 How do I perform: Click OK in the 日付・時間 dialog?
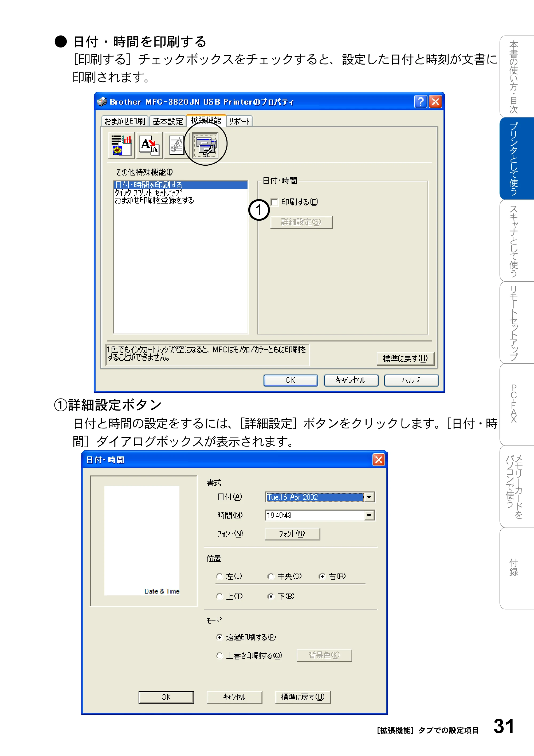(166, 697)
